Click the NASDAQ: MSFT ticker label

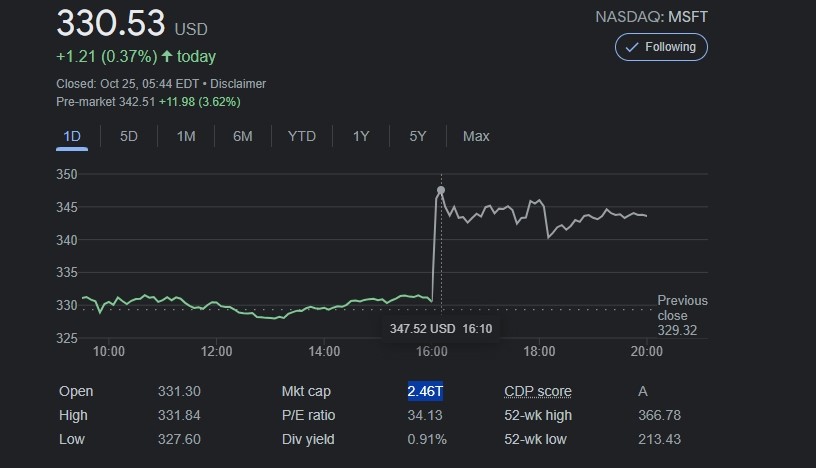652,17
